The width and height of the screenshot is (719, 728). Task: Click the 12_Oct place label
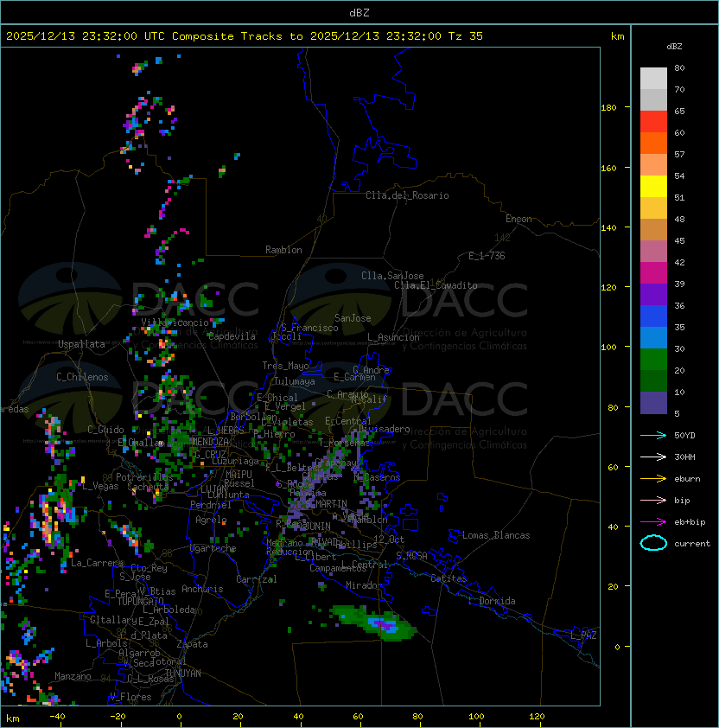(389, 540)
